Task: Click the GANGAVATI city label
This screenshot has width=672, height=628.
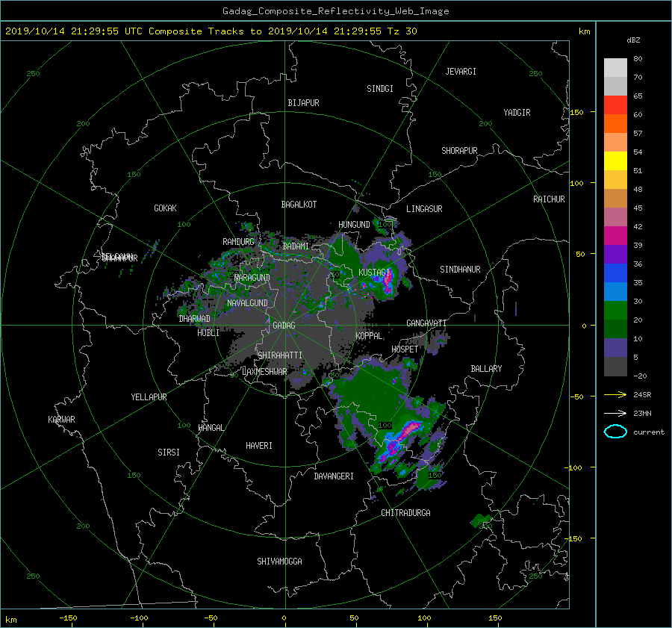Action: pos(426,323)
